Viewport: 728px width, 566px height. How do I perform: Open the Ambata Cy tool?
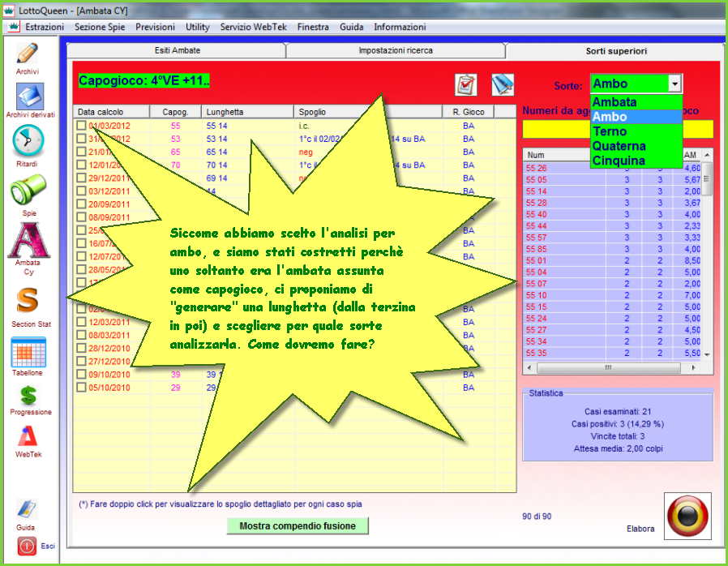(x=28, y=240)
